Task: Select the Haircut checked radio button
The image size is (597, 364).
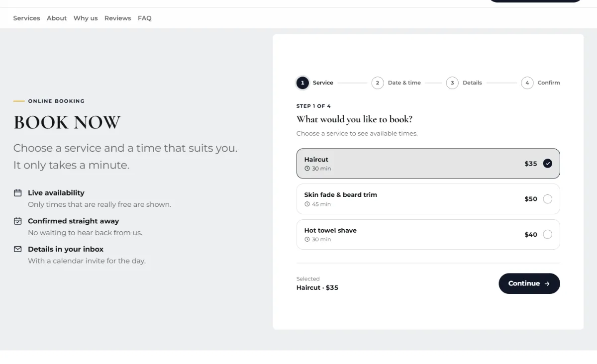Action: tap(548, 164)
